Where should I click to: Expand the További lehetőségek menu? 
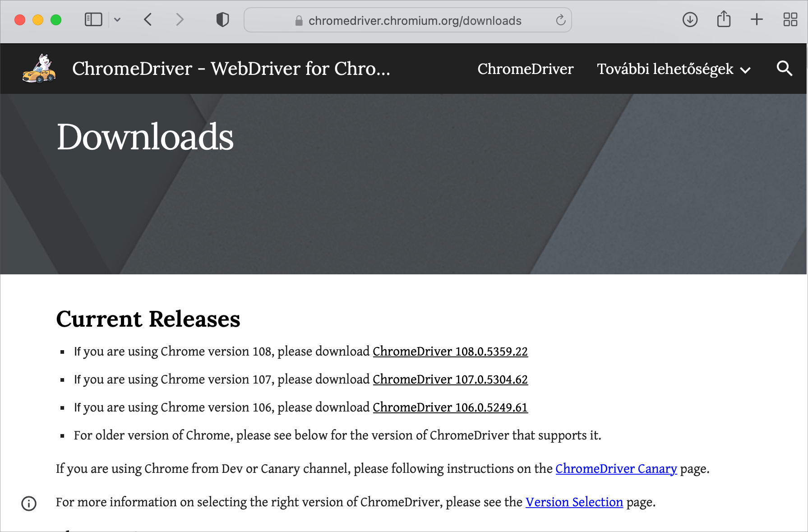point(674,69)
